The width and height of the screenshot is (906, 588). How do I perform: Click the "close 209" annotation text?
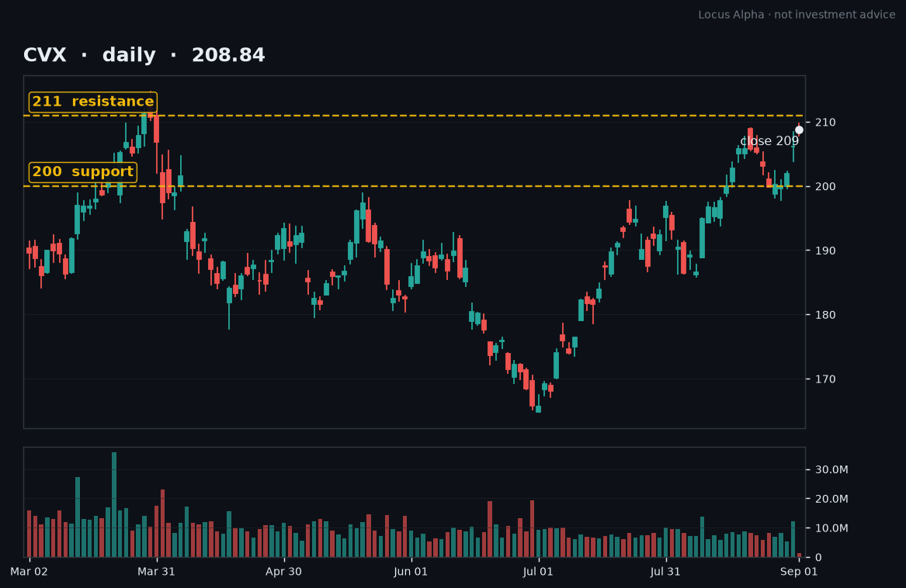click(x=769, y=141)
